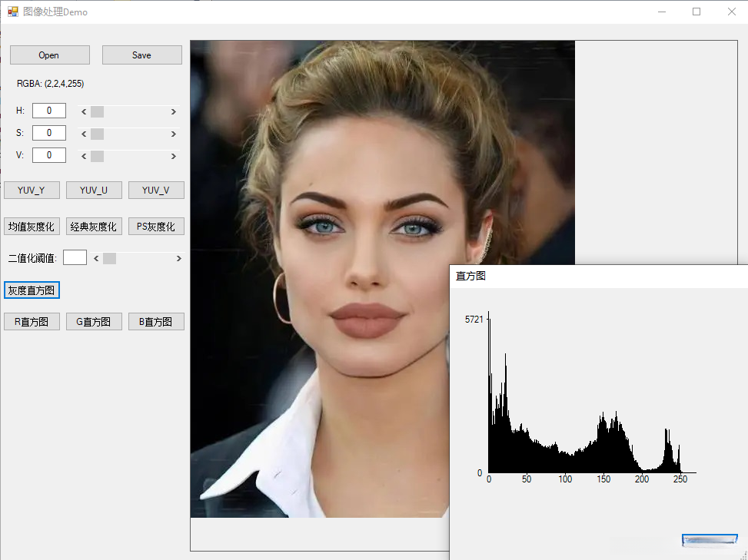This screenshot has width=748, height=560.
Task: Click the H slider thumb
Action: click(x=98, y=111)
